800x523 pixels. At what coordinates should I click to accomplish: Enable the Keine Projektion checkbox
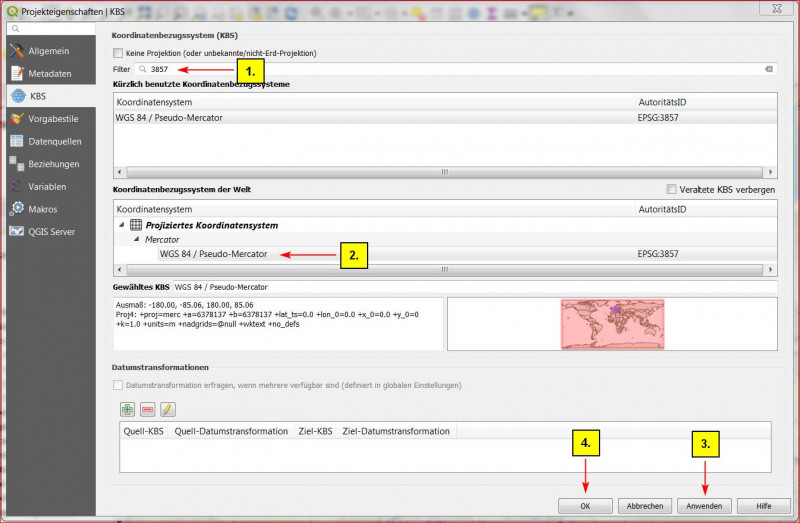tap(119, 53)
